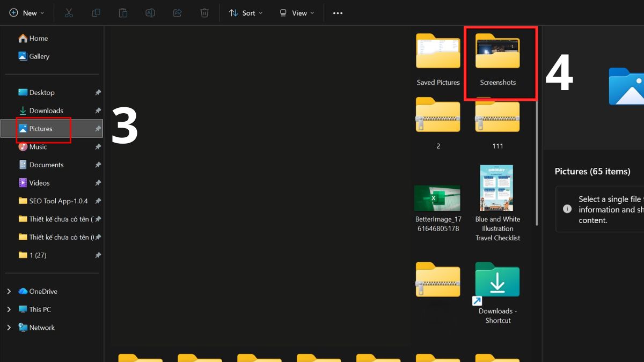This screenshot has height=362, width=644.
Task: Open the New menu
Action: click(26, 12)
